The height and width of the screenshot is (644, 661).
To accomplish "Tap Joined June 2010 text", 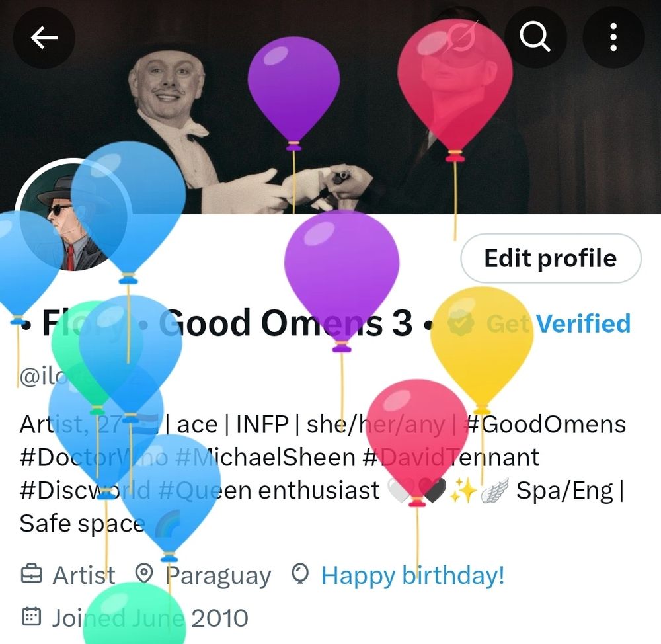I will pos(150,618).
